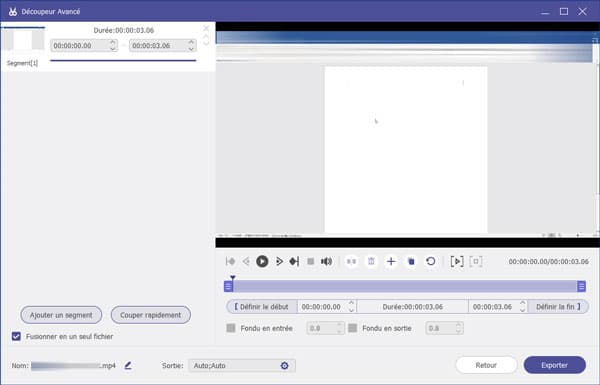Screen dimensions: 600x385
Task: Click the bracketed square icon after play-segment
Action: tap(476, 261)
